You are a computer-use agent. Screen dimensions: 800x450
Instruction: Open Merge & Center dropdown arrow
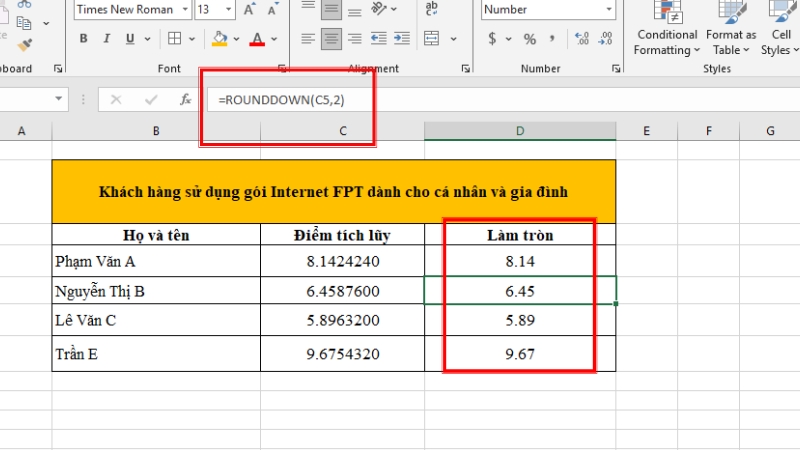(453, 39)
